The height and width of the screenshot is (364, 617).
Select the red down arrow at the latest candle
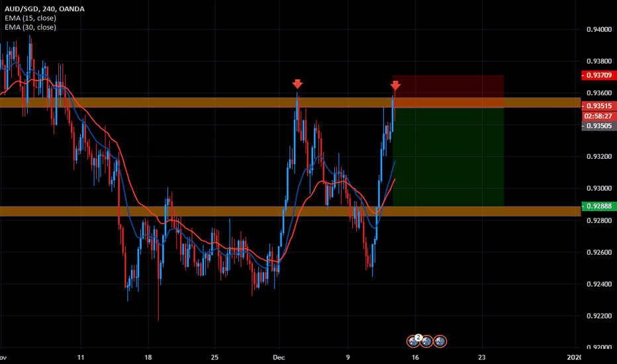395,85
